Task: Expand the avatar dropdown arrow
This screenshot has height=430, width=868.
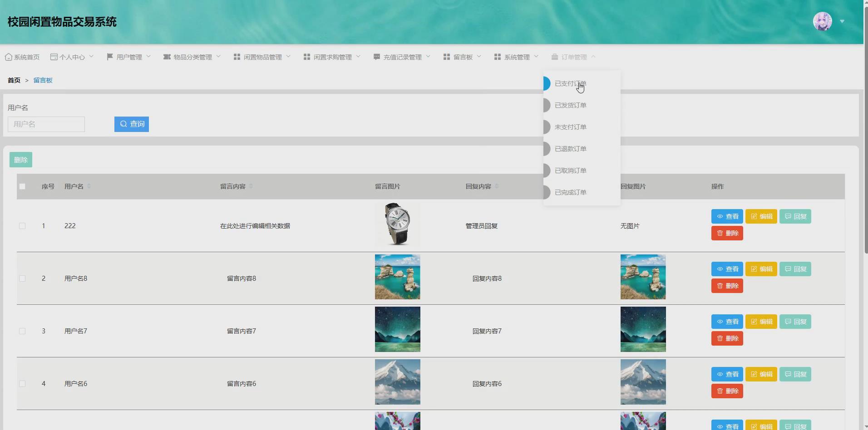Action: [842, 21]
